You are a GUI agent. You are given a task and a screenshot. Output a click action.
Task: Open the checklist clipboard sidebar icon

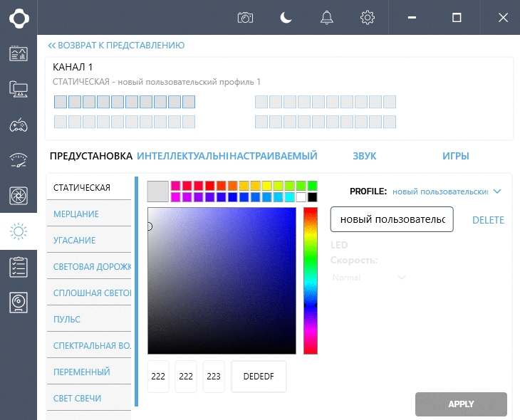19,267
